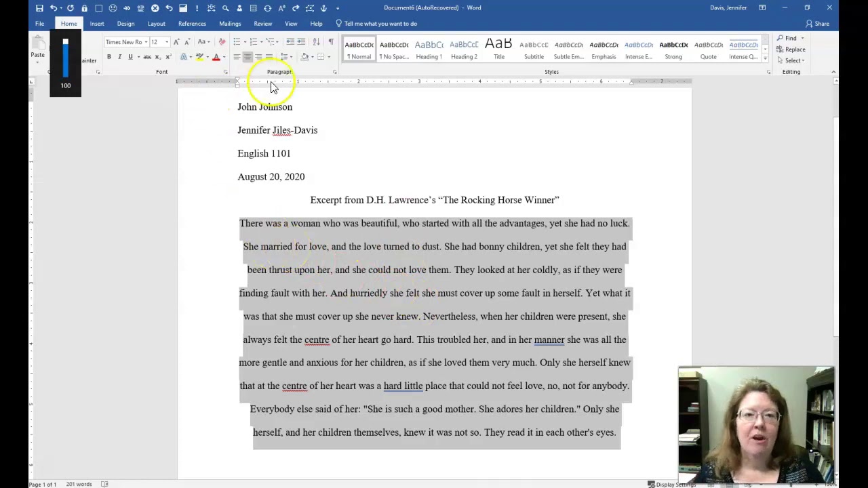Click the exclamation mark icon in title bar

197,8
